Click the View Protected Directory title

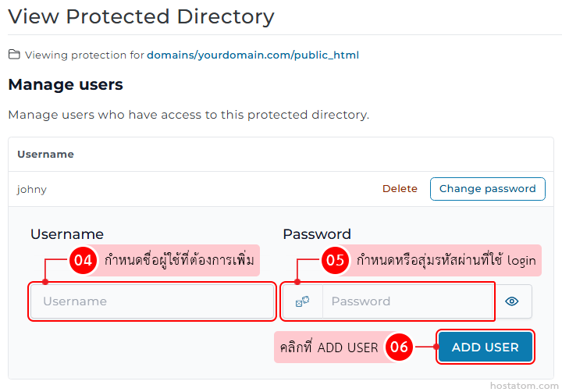pyautogui.click(x=141, y=16)
